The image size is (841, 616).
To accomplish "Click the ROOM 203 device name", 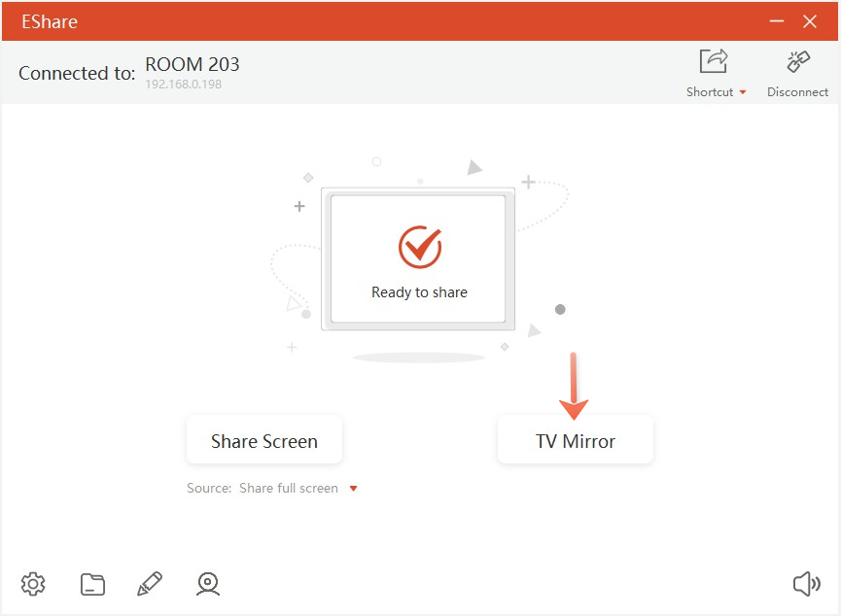I will pyautogui.click(x=193, y=65).
